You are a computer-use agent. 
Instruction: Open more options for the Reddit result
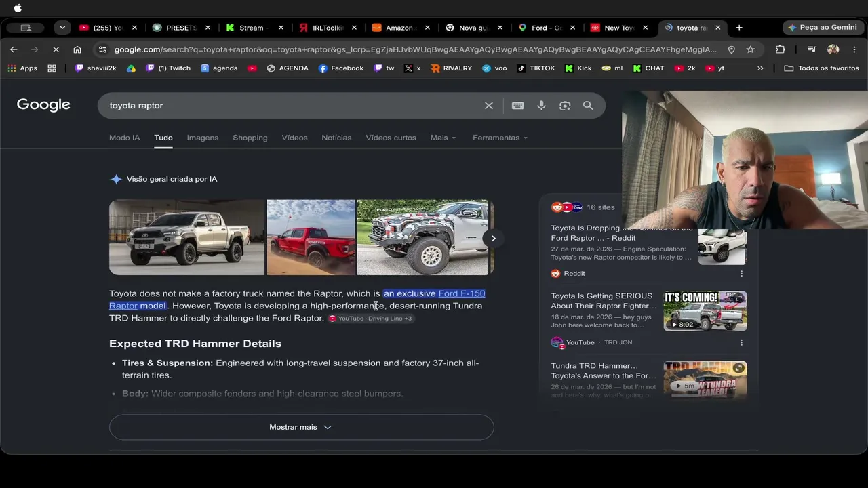[741, 274]
